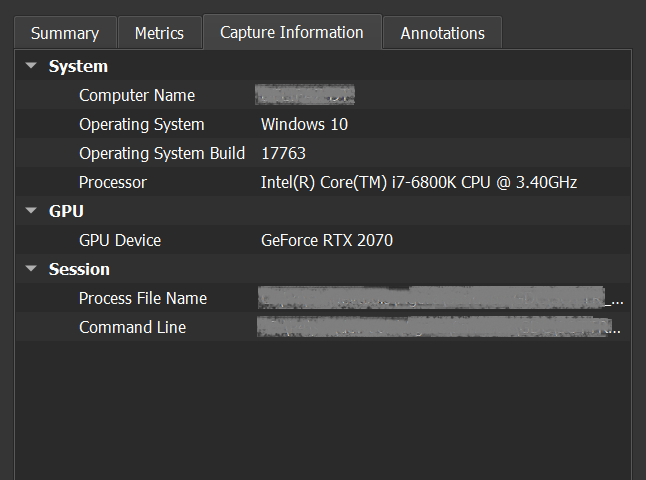
Task: Select the GPU Device label
Action: 120,241
